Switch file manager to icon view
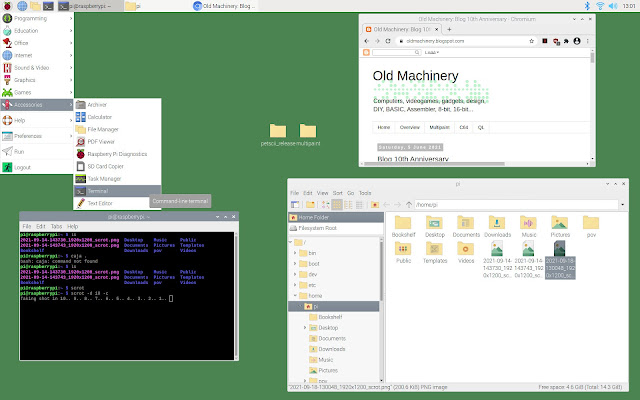Screen dimensions: 640x400 337,204
